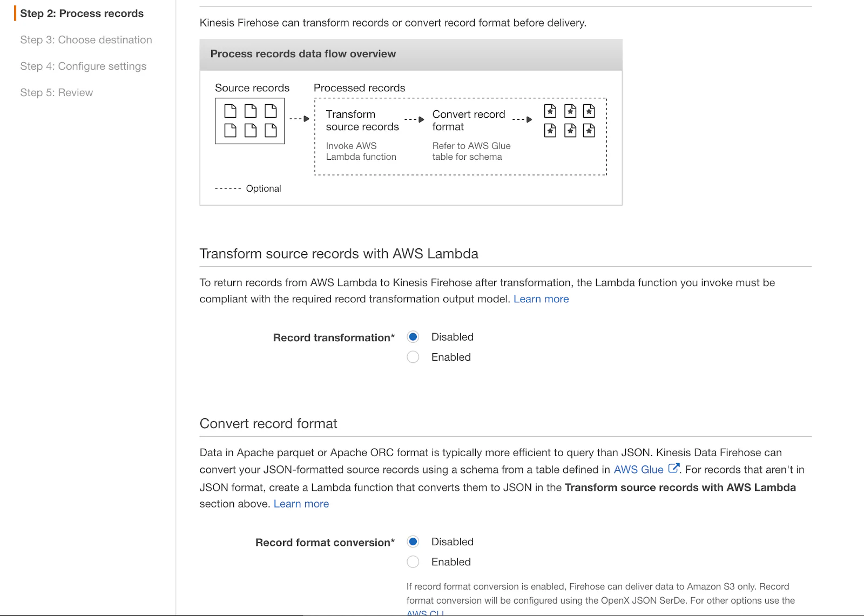Click the arrow after Transform source records
The width and height of the screenshot is (864, 616).
tap(414, 119)
